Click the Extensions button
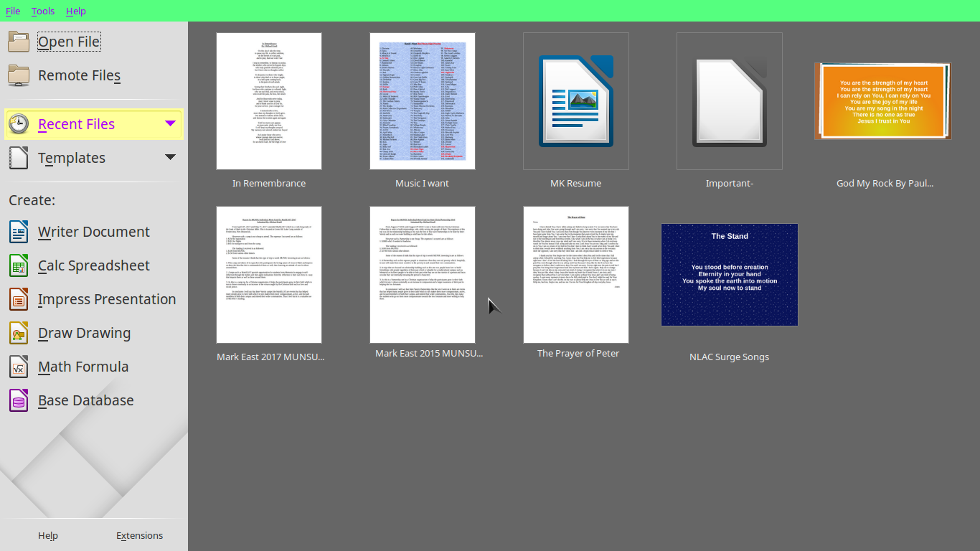980x551 pixels. point(139,535)
